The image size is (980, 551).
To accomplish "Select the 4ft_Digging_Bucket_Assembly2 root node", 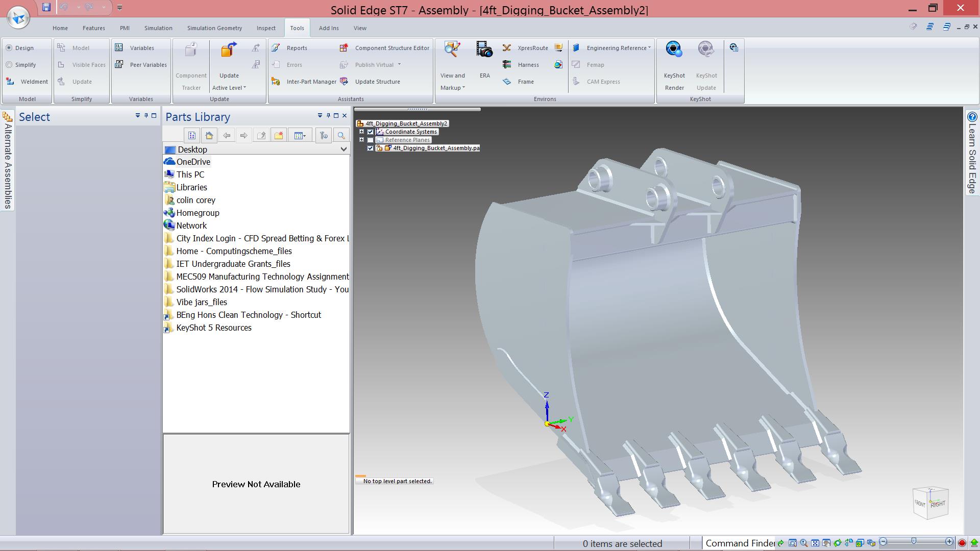I will click(x=402, y=123).
